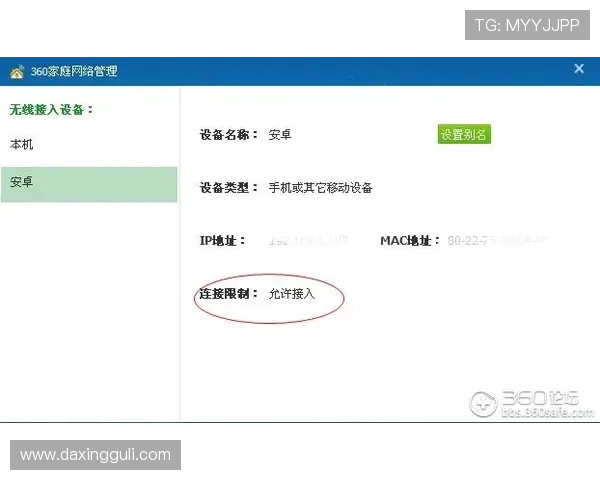Close the 360家庭网络管理 window

(579, 69)
